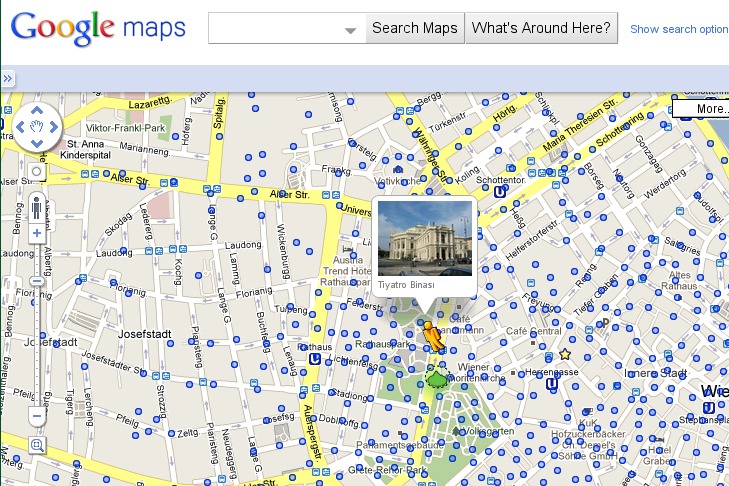Open Show search options link
The height and width of the screenshot is (486, 729).
click(x=679, y=29)
